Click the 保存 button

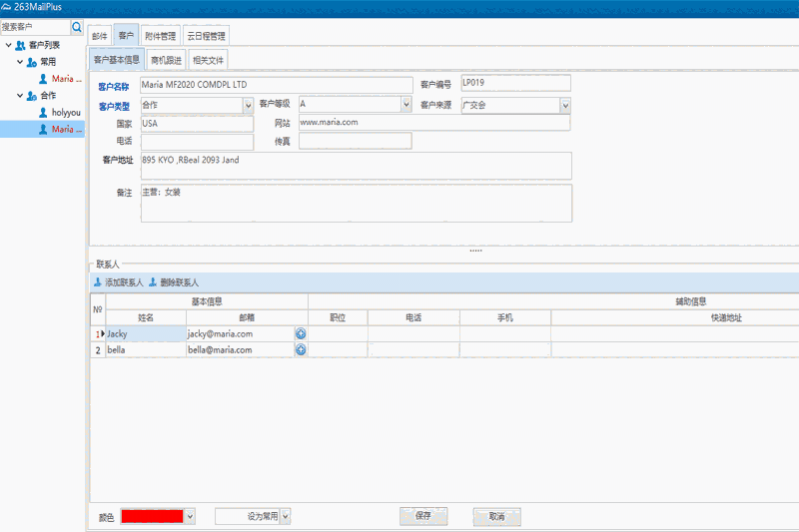point(423,516)
